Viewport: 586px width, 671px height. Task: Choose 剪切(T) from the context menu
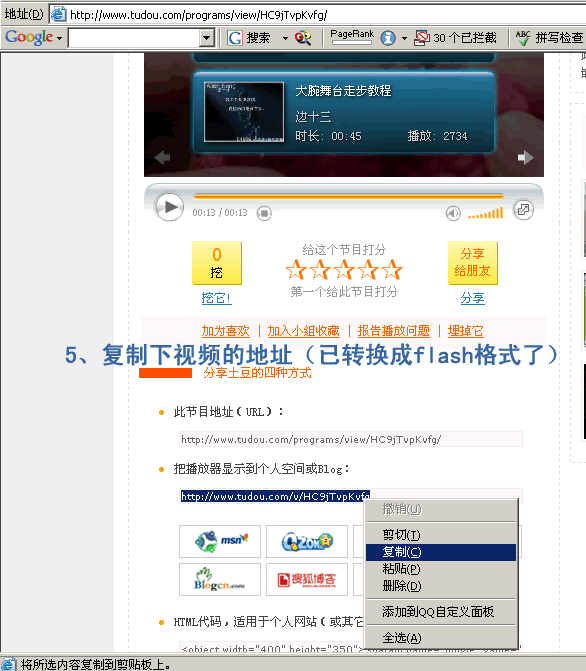click(441, 535)
